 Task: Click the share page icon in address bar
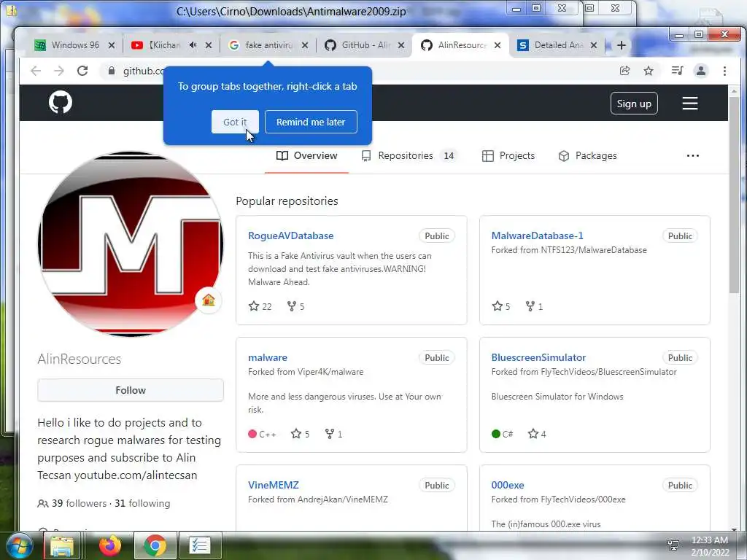click(x=624, y=71)
